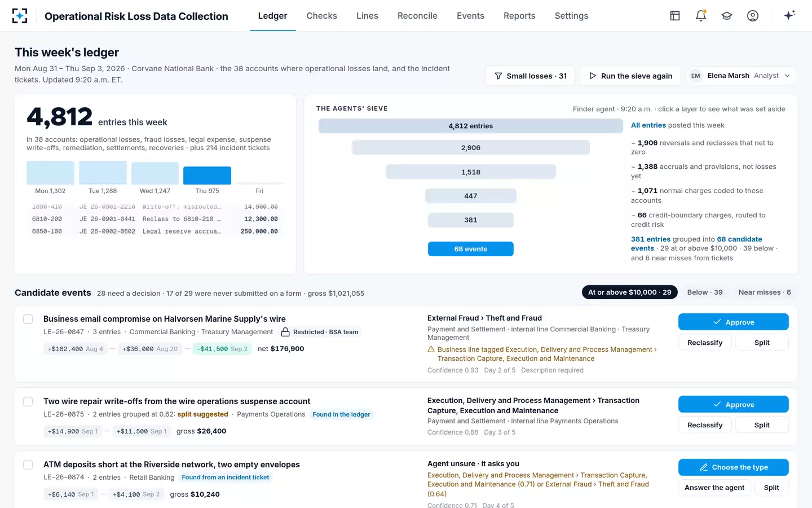Image resolution: width=812 pixels, height=508 pixels.
Task: Select the 68 events sieve layer
Action: click(x=471, y=249)
